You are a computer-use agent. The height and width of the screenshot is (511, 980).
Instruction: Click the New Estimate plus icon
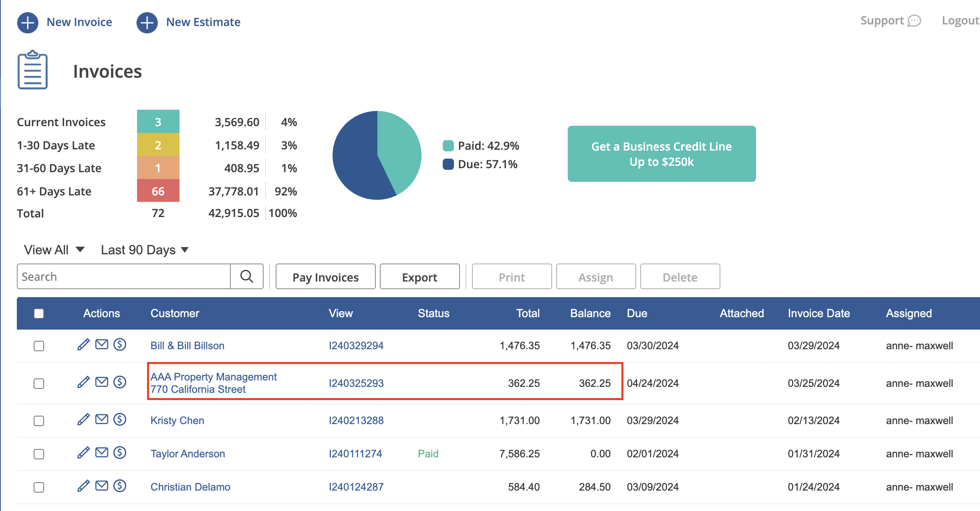(147, 22)
